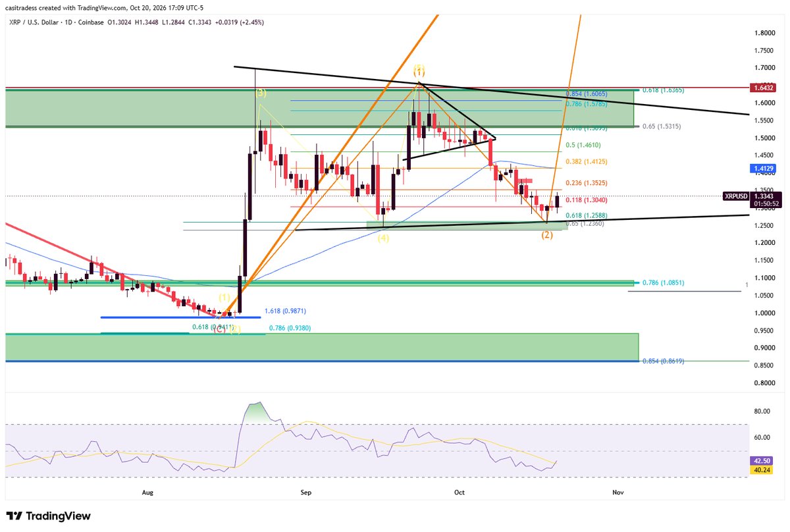Click the 1.0000 price axis label
The width and height of the screenshot is (790, 532).
pyautogui.click(x=765, y=313)
